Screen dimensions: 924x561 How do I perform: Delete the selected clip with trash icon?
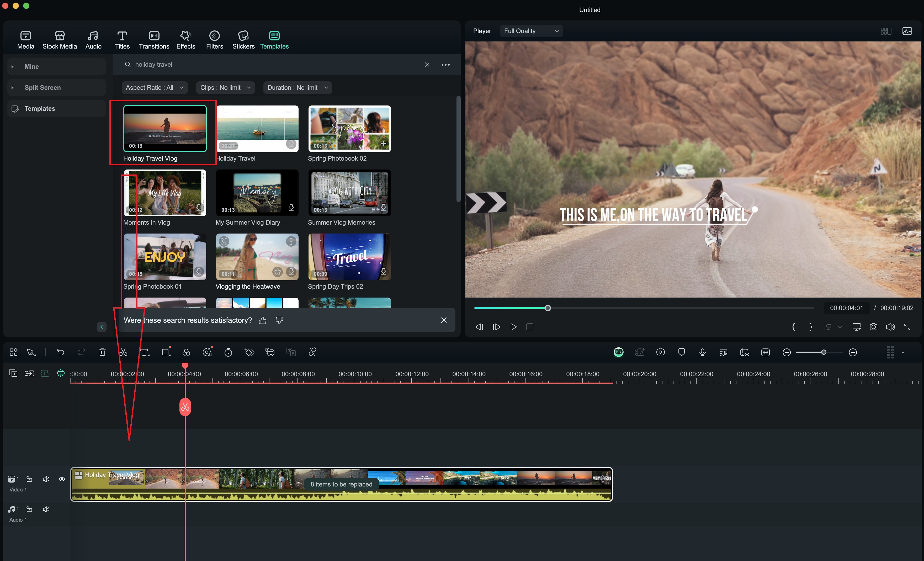[x=102, y=352]
